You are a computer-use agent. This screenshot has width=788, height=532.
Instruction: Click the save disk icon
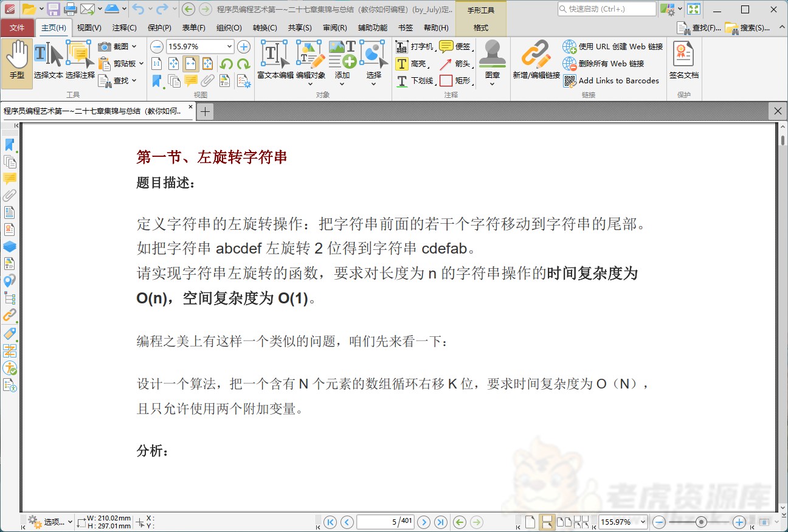(x=54, y=9)
